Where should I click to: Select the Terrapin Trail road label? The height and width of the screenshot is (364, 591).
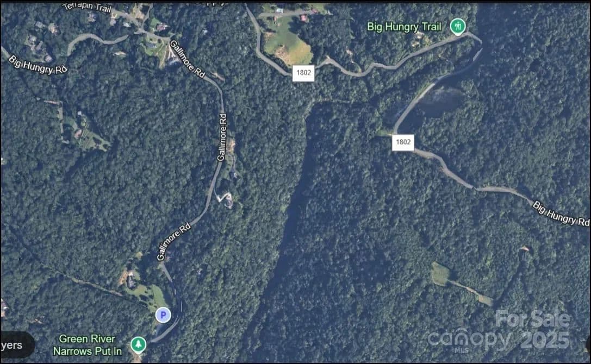[x=86, y=7]
